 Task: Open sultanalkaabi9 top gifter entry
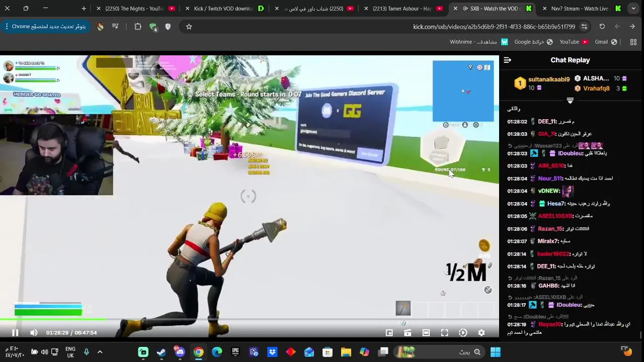(x=542, y=83)
